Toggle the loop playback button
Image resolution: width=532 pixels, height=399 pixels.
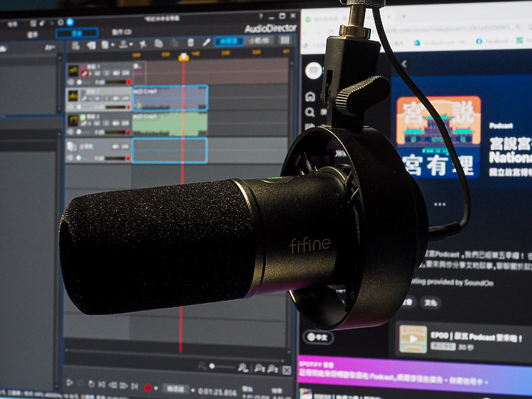91,383
